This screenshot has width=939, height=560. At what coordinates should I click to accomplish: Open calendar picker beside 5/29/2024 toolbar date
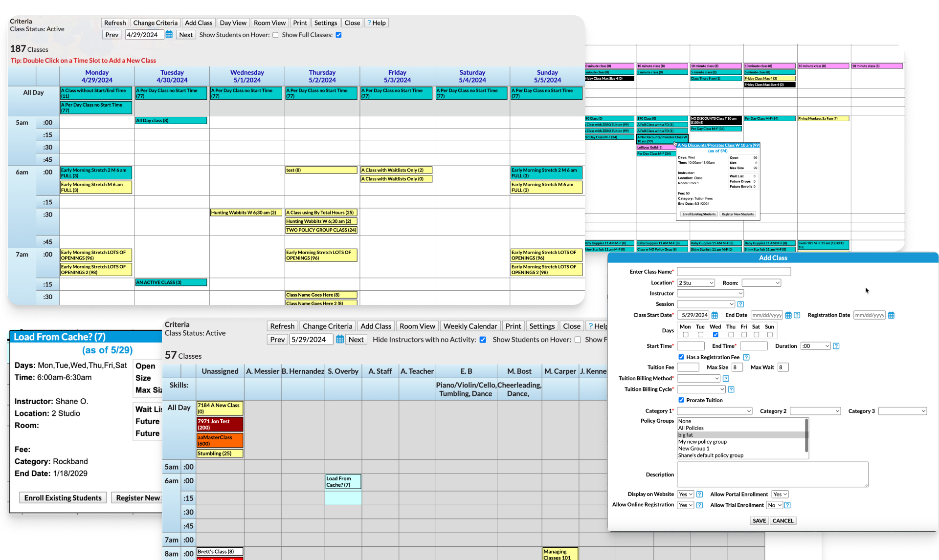(x=340, y=340)
